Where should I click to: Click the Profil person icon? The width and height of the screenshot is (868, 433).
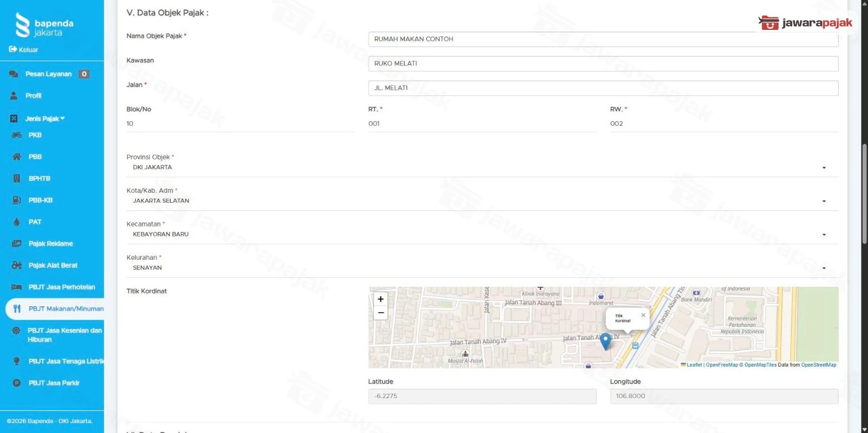click(14, 96)
